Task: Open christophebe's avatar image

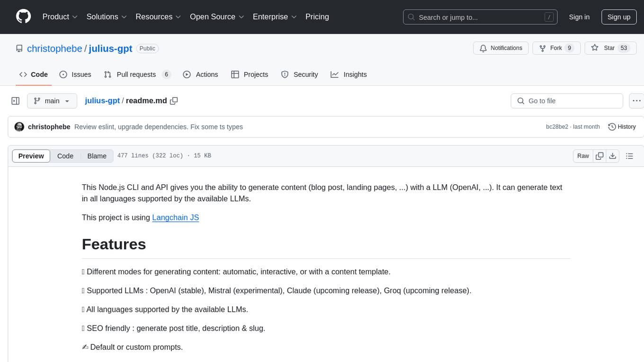Action: pyautogui.click(x=19, y=127)
